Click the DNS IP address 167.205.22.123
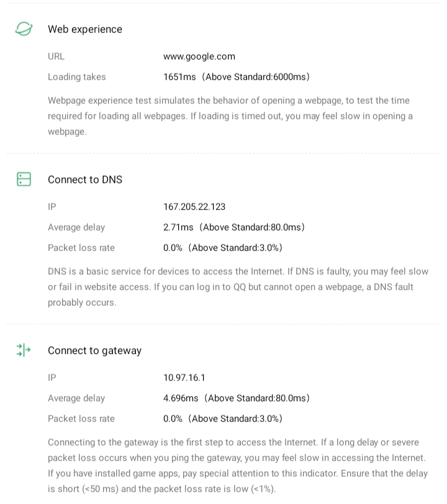447x504 pixels. pyautogui.click(x=194, y=207)
